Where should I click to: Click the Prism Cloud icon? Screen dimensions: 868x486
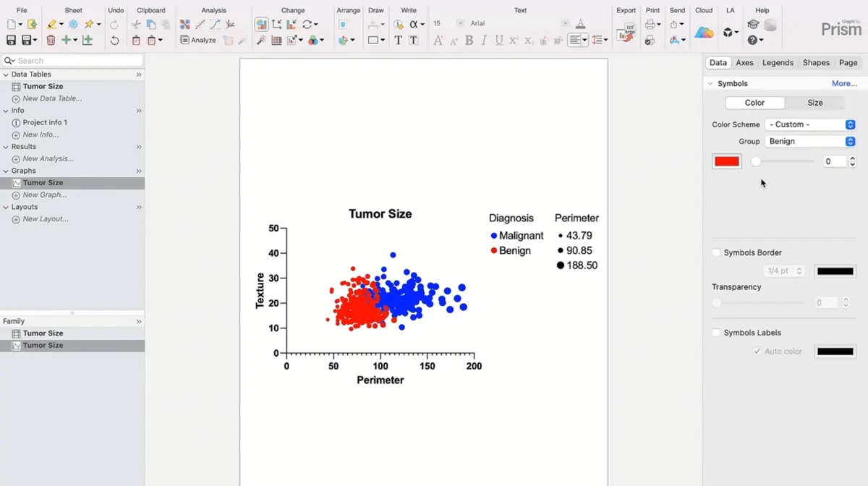704,33
